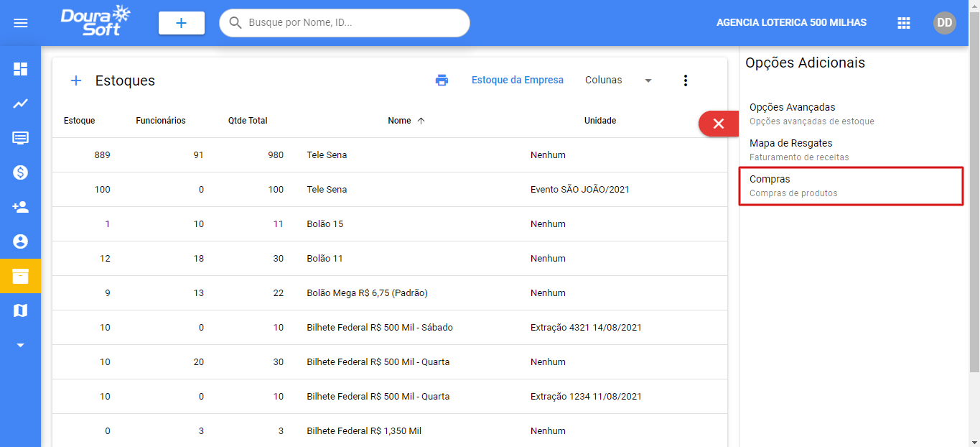Open the map sidebar icon

point(21,310)
